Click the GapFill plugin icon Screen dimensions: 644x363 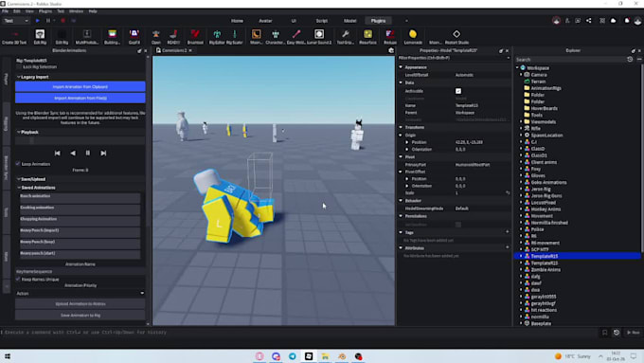click(x=134, y=37)
